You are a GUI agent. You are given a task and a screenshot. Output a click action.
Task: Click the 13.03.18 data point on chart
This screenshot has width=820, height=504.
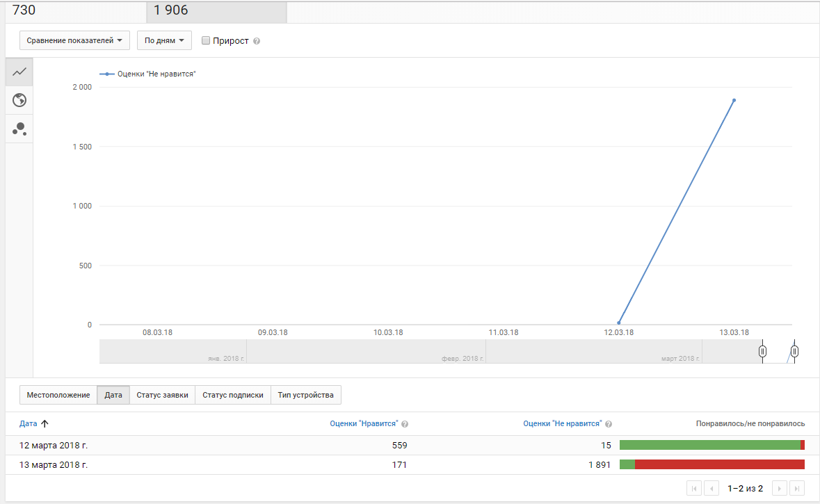[x=734, y=100]
